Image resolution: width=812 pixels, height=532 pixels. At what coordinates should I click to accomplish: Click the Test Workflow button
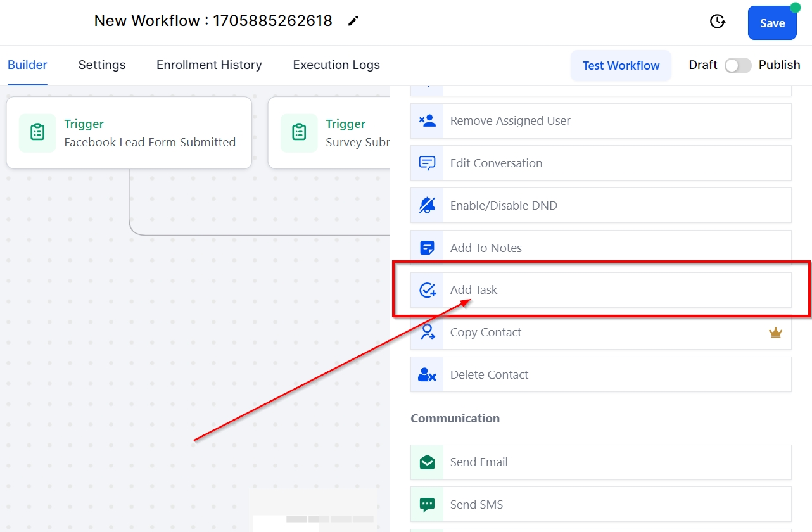[621, 66]
